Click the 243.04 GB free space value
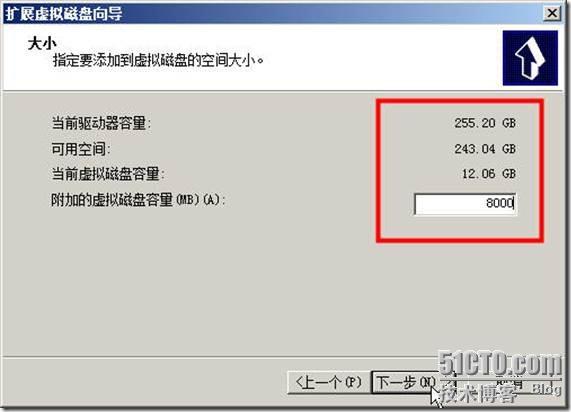Image resolution: width=571 pixels, height=412 pixels. coord(485,149)
